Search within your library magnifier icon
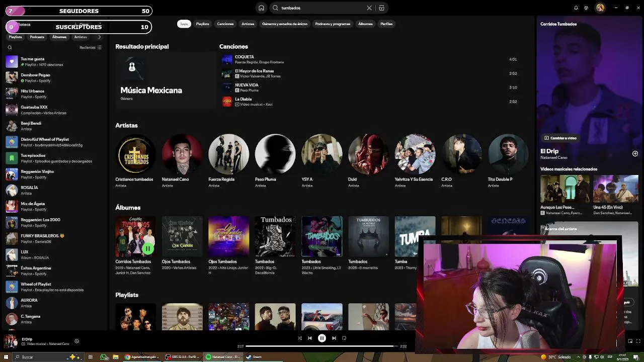 (x=10, y=48)
